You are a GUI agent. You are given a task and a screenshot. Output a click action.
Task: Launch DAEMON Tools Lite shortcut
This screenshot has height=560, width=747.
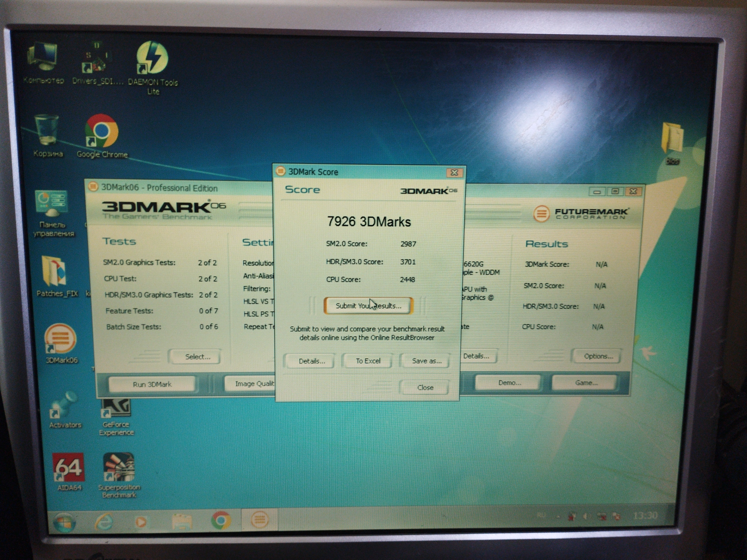pos(153,68)
